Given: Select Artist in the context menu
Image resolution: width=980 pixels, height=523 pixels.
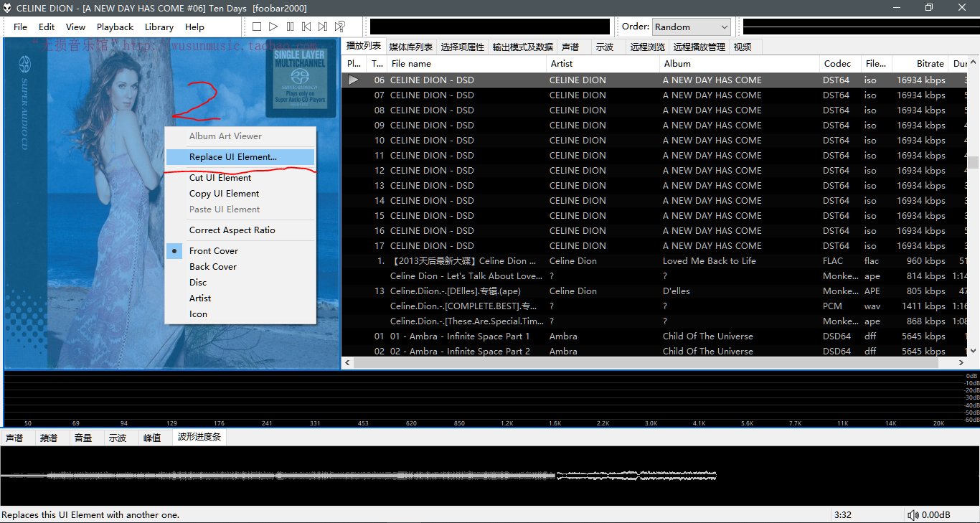Looking at the screenshot, I should (x=200, y=298).
